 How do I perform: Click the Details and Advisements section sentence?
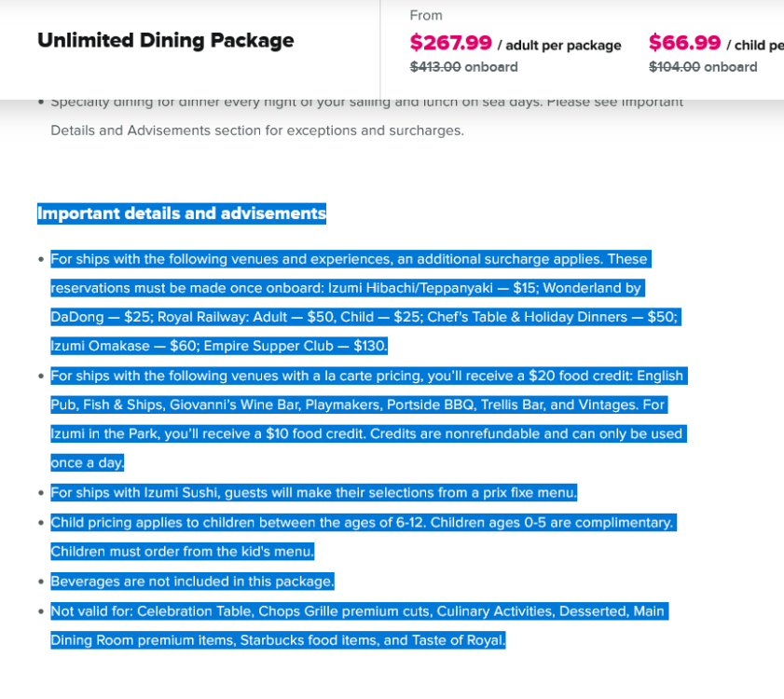tap(257, 130)
